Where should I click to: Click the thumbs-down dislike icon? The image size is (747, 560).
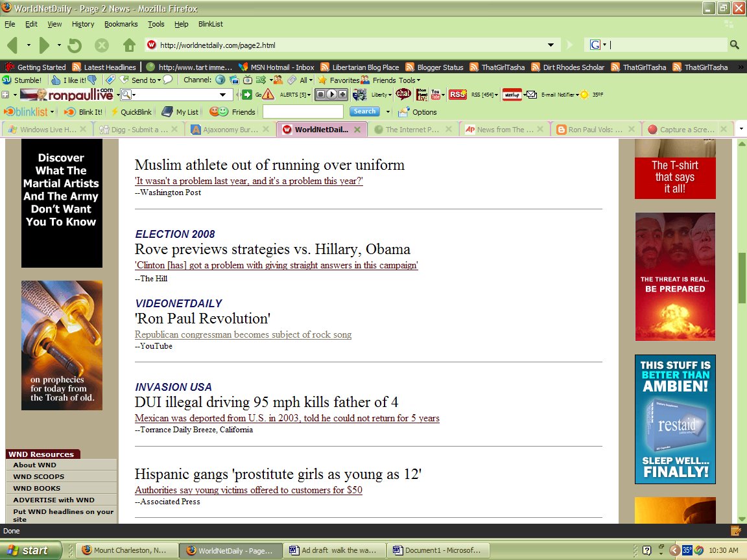[x=92, y=80]
